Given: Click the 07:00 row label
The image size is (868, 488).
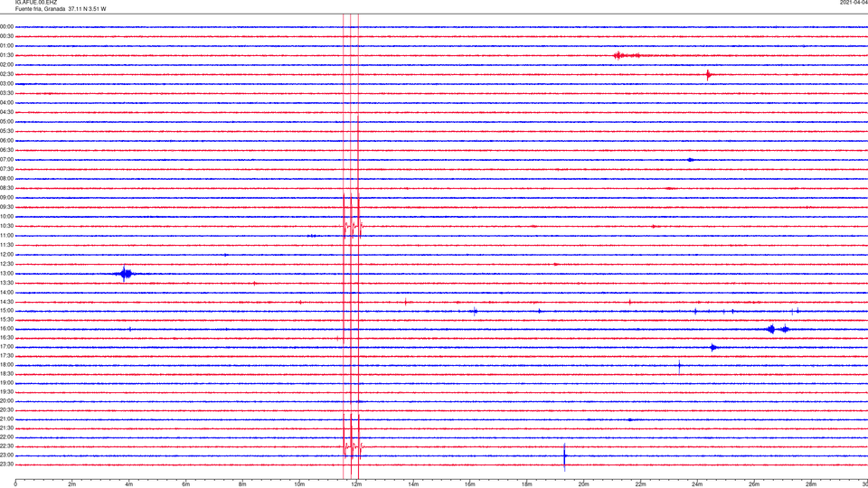Looking at the screenshot, I should click(x=7, y=160).
